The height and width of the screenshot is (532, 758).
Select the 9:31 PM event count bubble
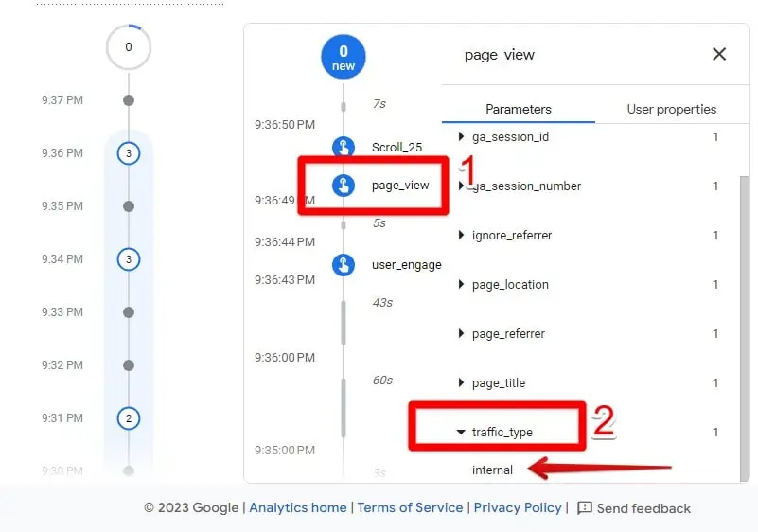pyautogui.click(x=129, y=417)
